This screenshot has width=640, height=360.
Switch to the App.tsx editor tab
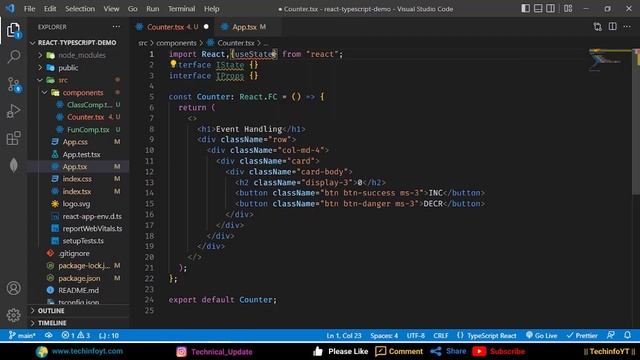(247, 27)
